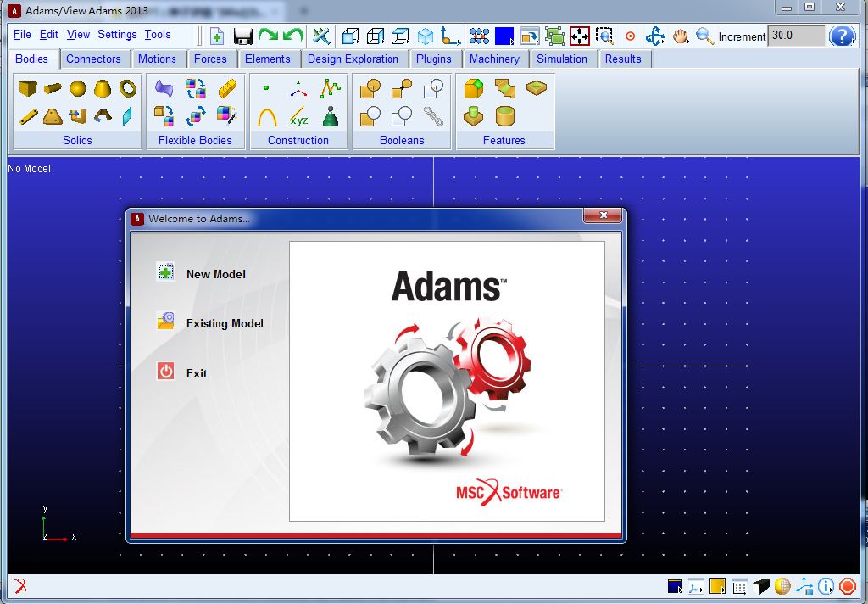
Task: Click the fit-to-view arrows icon
Action: point(580,36)
